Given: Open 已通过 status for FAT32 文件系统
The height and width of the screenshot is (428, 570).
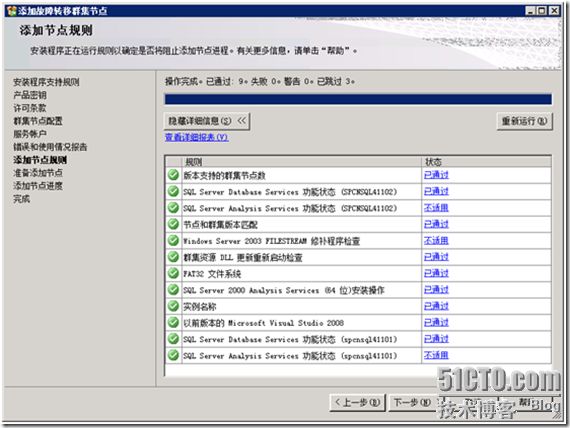Looking at the screenshot, I should pyautogui.click(x=436, y=273).
